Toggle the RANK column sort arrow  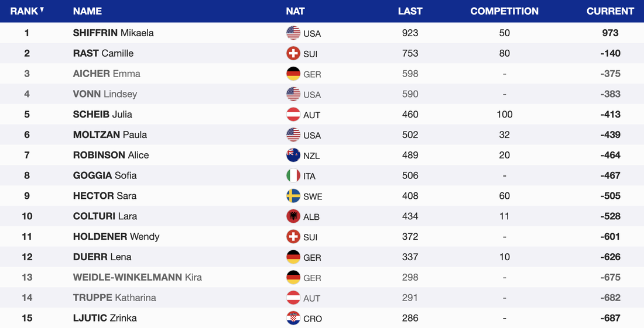click(42, 10)
